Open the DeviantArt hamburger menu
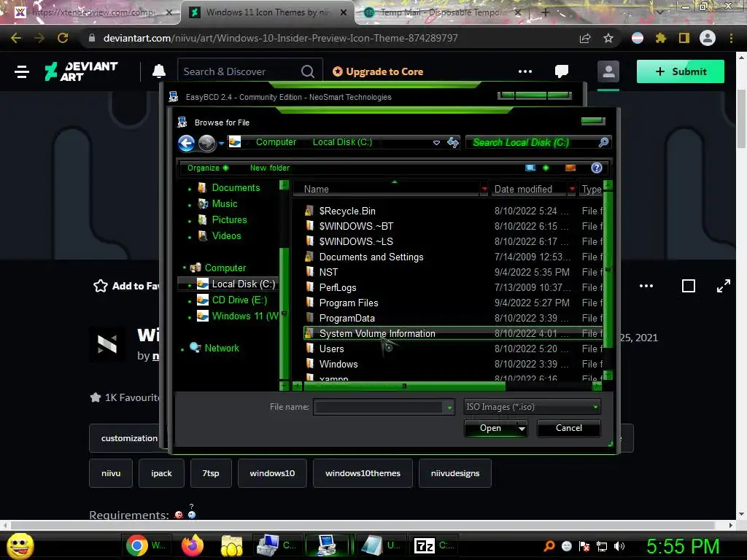This screenshot has height=560, width=747. (x=22, y=72)
